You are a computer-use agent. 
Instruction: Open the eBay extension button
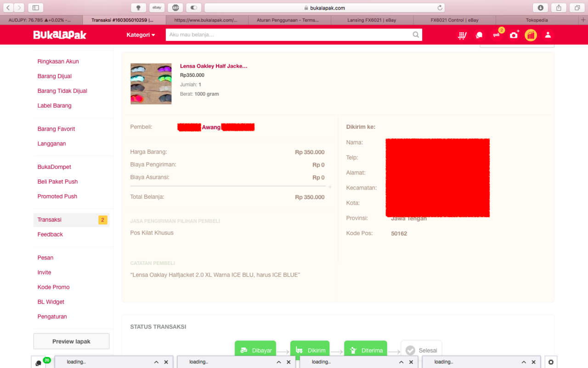point(157,7)
